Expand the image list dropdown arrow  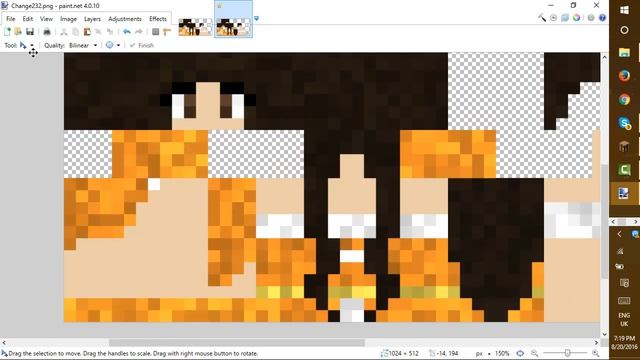click(x=256, y=18)
